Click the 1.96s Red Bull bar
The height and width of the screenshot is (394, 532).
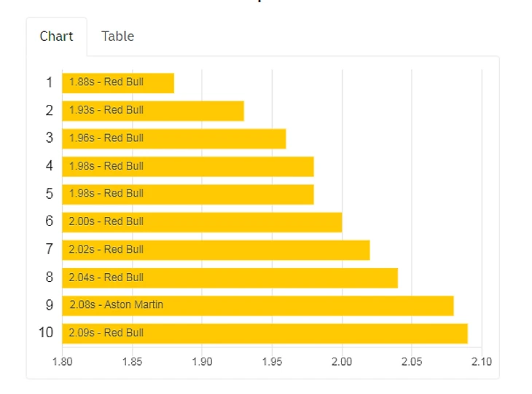173,138
